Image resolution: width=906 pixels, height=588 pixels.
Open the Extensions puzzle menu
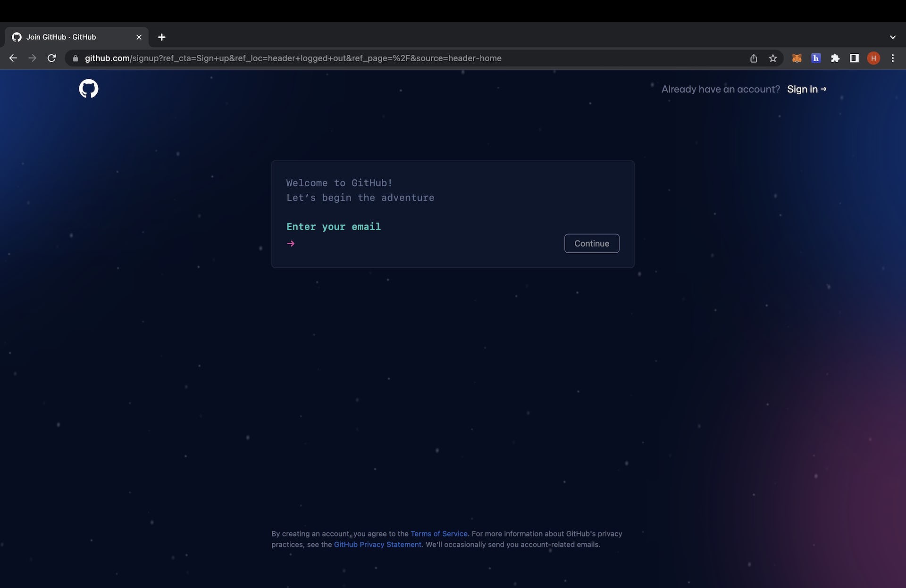835,58
